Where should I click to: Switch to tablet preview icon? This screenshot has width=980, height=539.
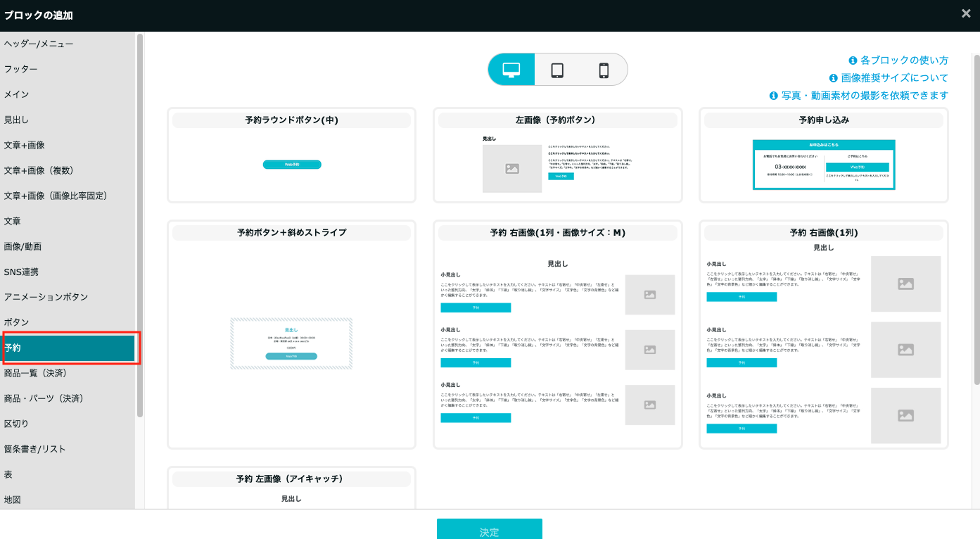point(557,70)
